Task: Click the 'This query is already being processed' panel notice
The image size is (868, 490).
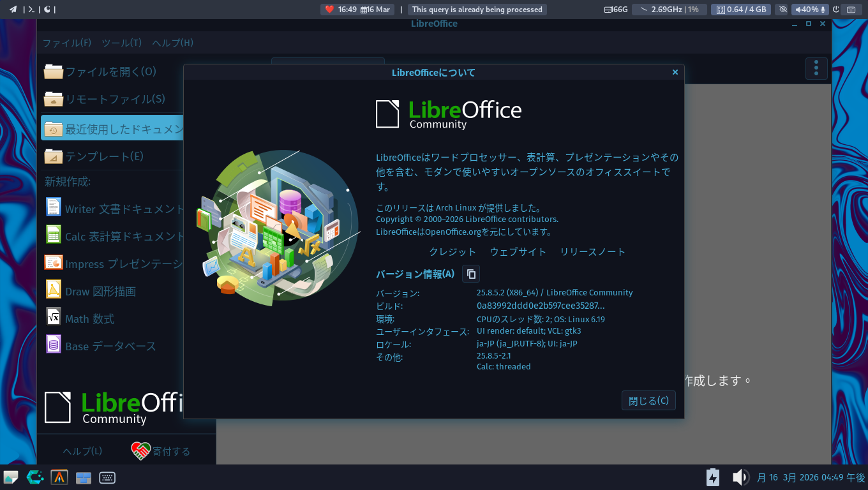Action: click(477, 10)
